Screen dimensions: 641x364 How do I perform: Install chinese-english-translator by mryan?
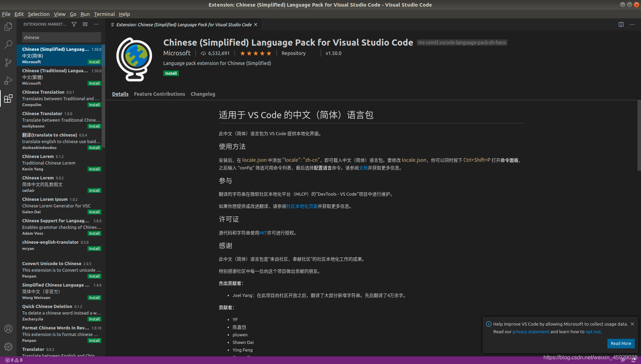click(94, 249)
